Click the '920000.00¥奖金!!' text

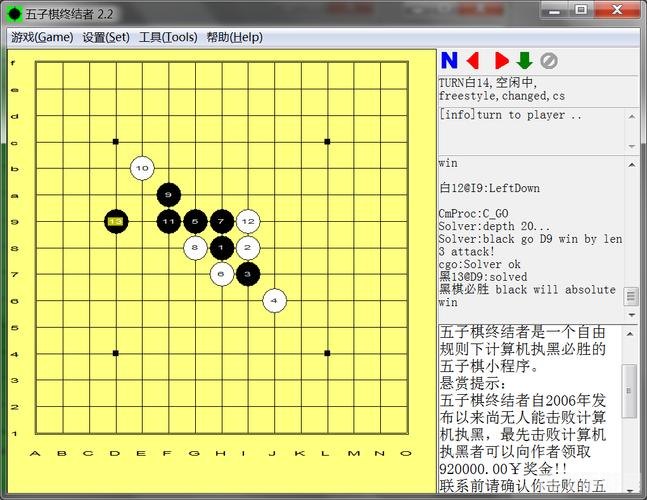[x=503, y=469]
